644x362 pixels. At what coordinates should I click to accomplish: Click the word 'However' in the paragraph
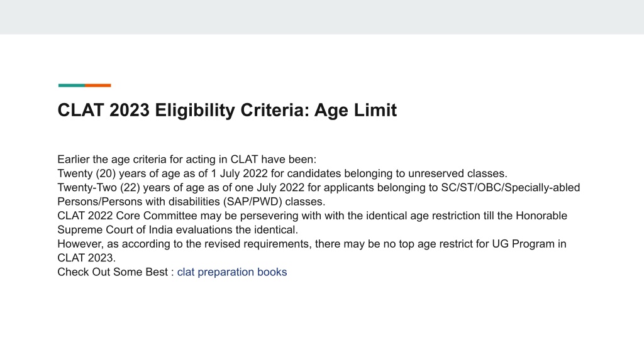tap(80, 244)
